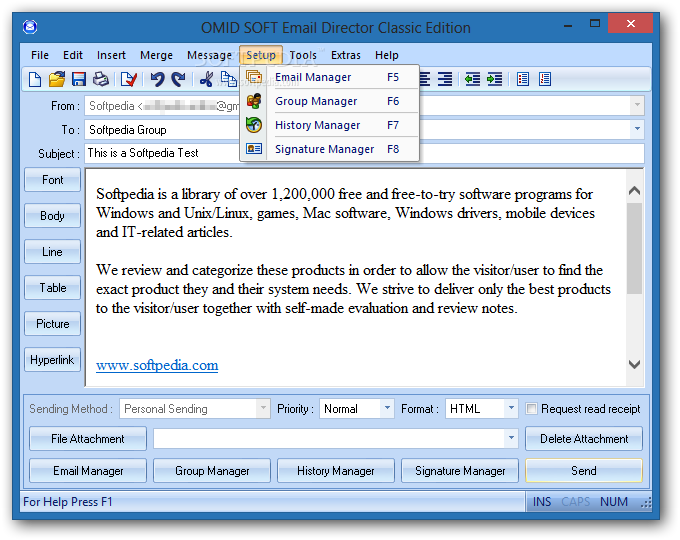Viewport: 680px width, 540px height.
Task: Click the message scrollbar down arrow
Action: (634, 364)
